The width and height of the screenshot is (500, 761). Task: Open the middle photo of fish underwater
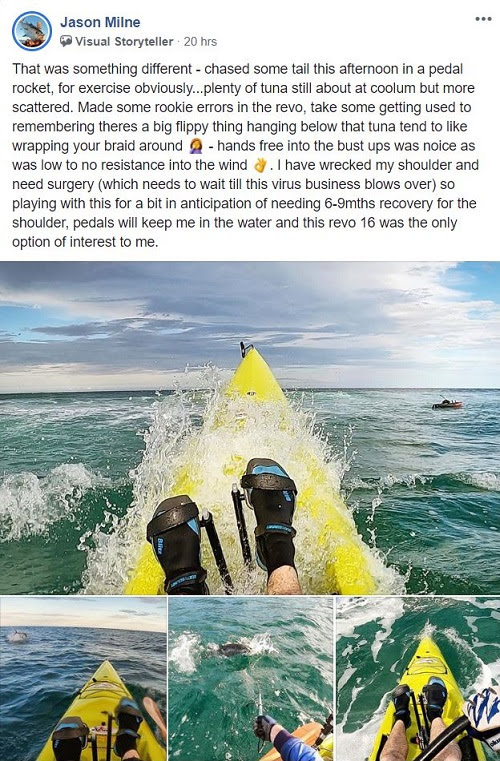(250, 679)
